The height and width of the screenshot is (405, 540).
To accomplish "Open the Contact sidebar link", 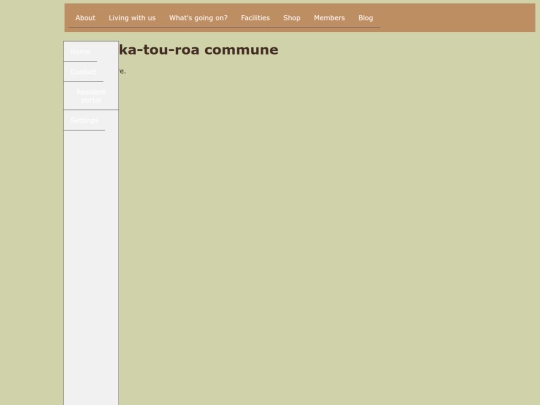I will click(x=83, y=72).
